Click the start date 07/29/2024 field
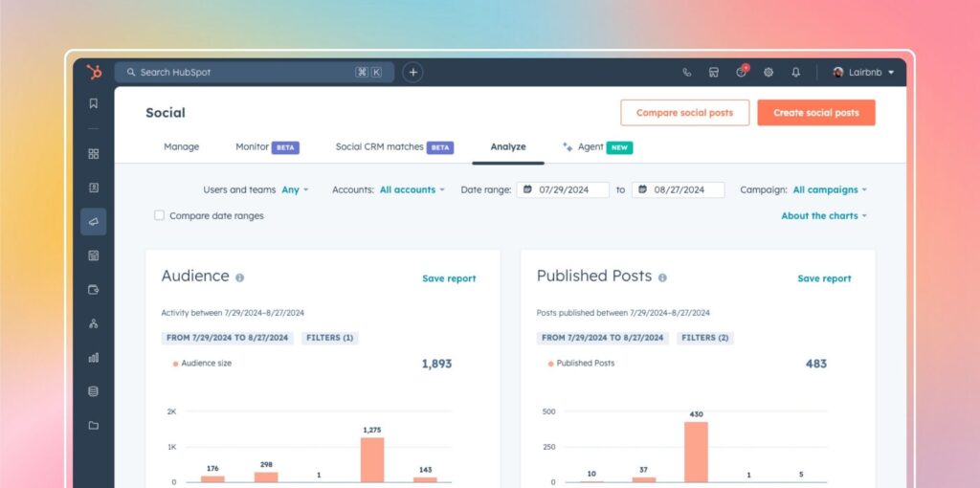 click(563, 190)
